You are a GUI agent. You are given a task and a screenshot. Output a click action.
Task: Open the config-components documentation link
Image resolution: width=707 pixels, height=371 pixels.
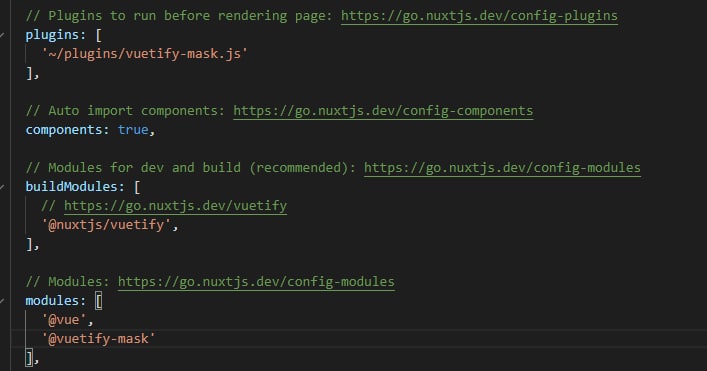pyautogui.click(x=383, y=111)
